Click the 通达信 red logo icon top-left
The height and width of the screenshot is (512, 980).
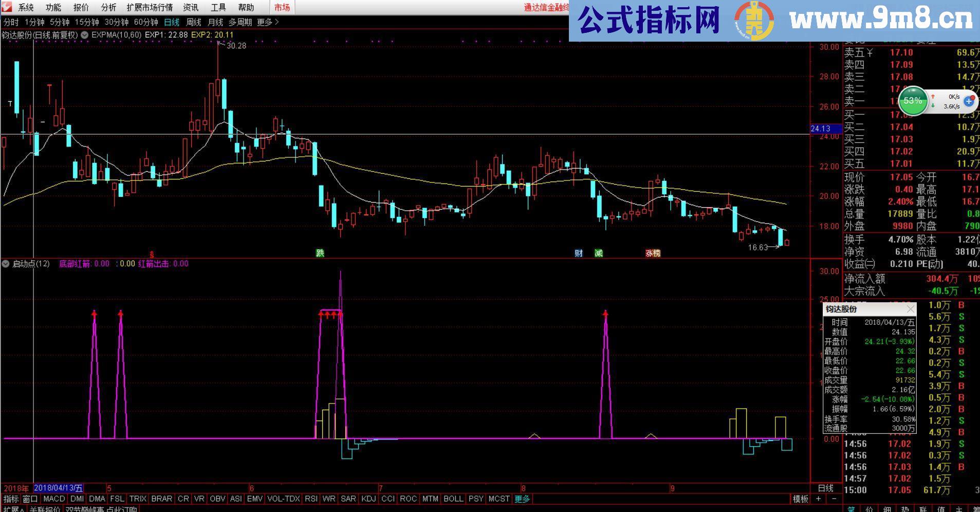tap(8, 7)
